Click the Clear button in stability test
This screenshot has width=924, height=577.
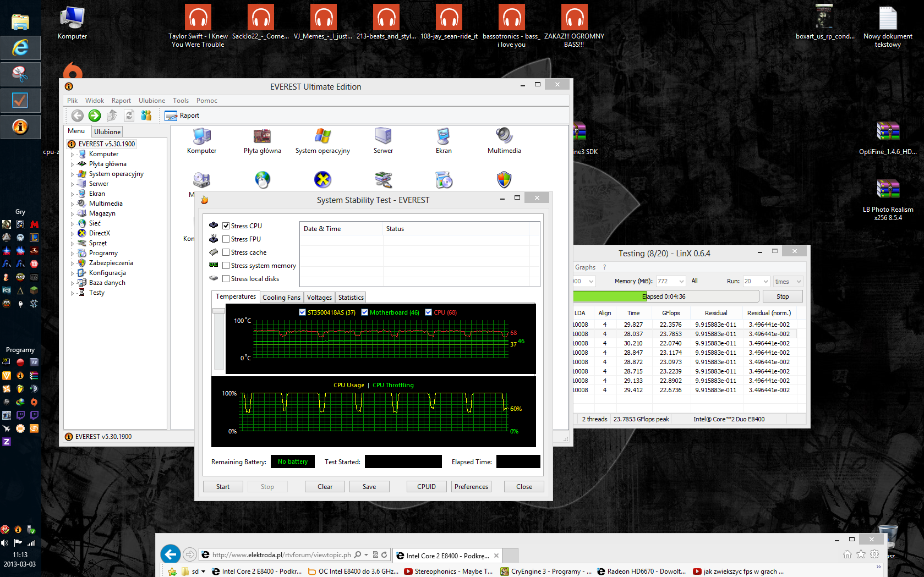point(325,487)
